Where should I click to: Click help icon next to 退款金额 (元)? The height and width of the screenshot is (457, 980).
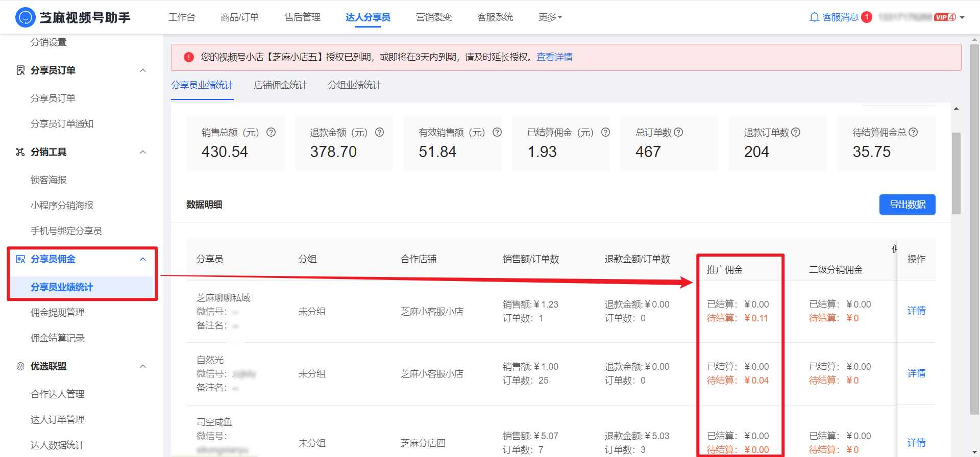click(x=379, y=132)
